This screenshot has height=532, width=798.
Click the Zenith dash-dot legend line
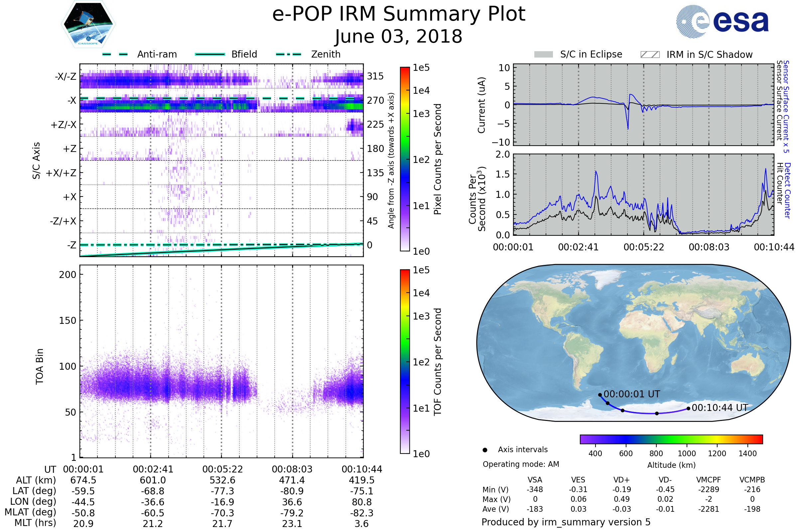pos(289,54)
